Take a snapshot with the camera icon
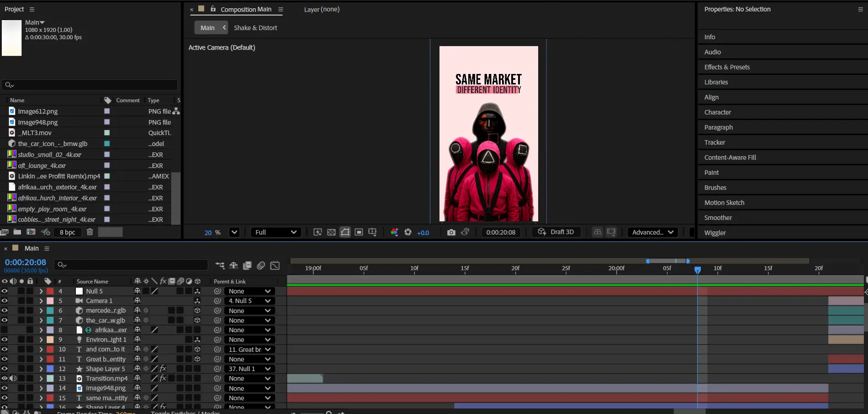 coord(451,232)
